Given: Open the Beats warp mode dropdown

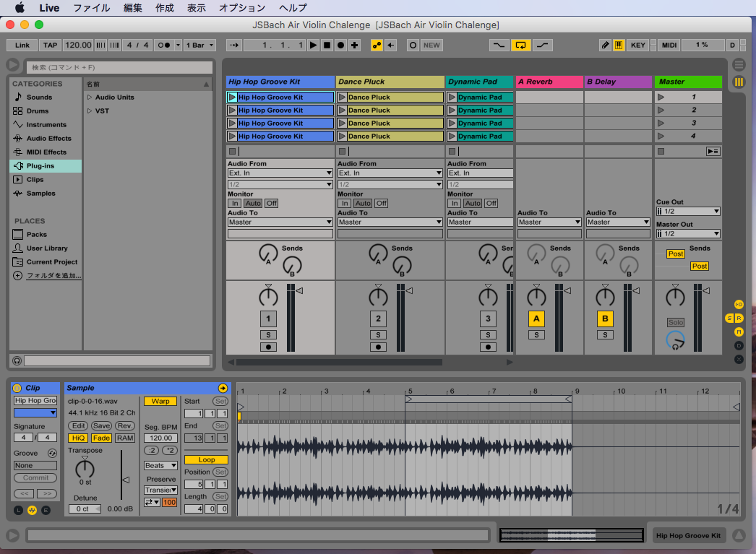Looking at the screenshot, I should [160, 465].
